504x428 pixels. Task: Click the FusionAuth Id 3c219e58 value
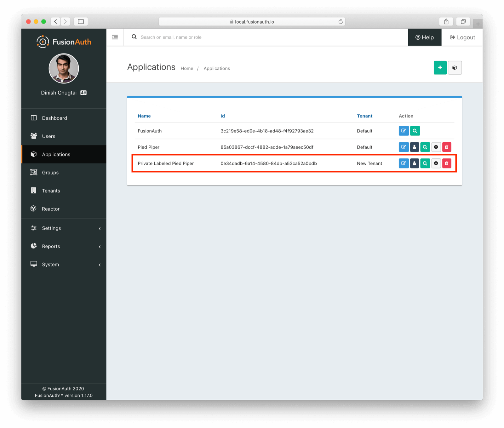pyautogui.click(x=267, y=131)
